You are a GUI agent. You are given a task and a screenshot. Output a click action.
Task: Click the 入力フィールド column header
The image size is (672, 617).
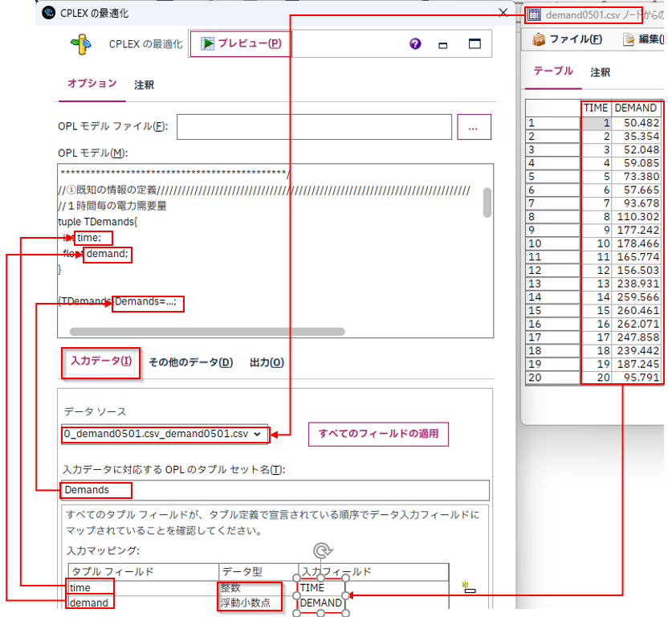point(373,571)
